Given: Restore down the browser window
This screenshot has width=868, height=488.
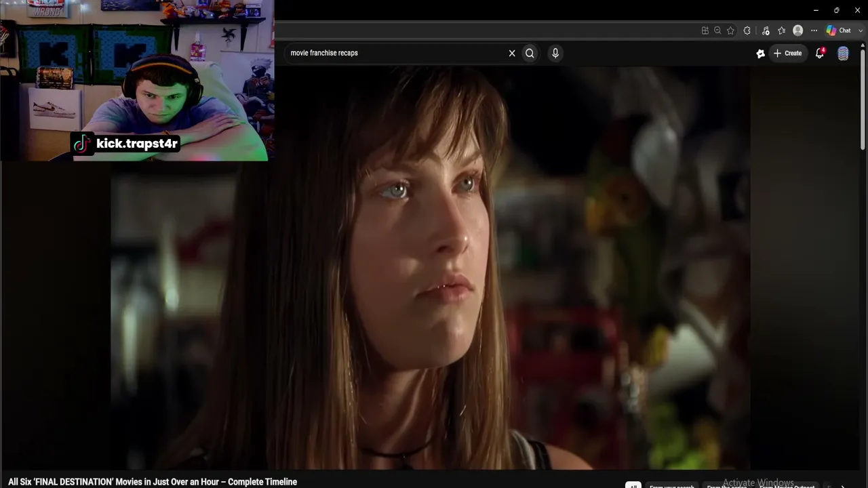Looking at the screenshot, I should tap(836, 10).
